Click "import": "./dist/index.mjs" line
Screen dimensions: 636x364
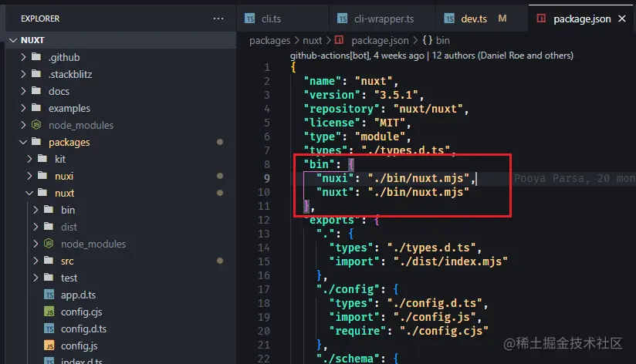pos(418,261)
